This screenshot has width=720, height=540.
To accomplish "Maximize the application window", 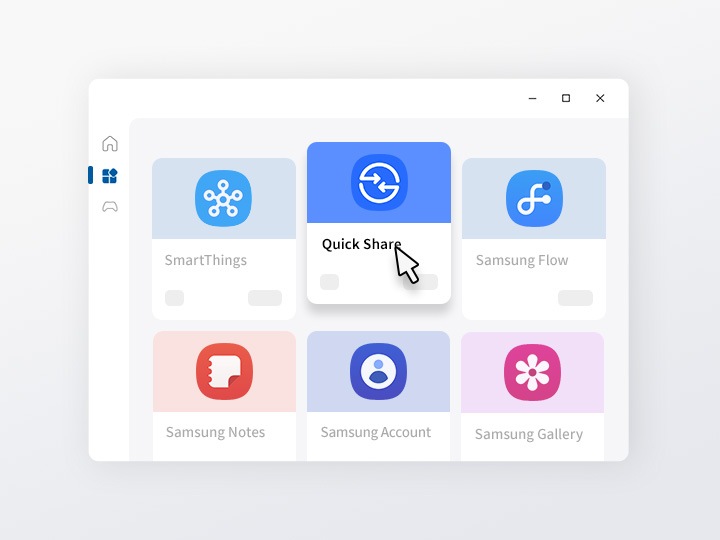I will pos(566,98).
